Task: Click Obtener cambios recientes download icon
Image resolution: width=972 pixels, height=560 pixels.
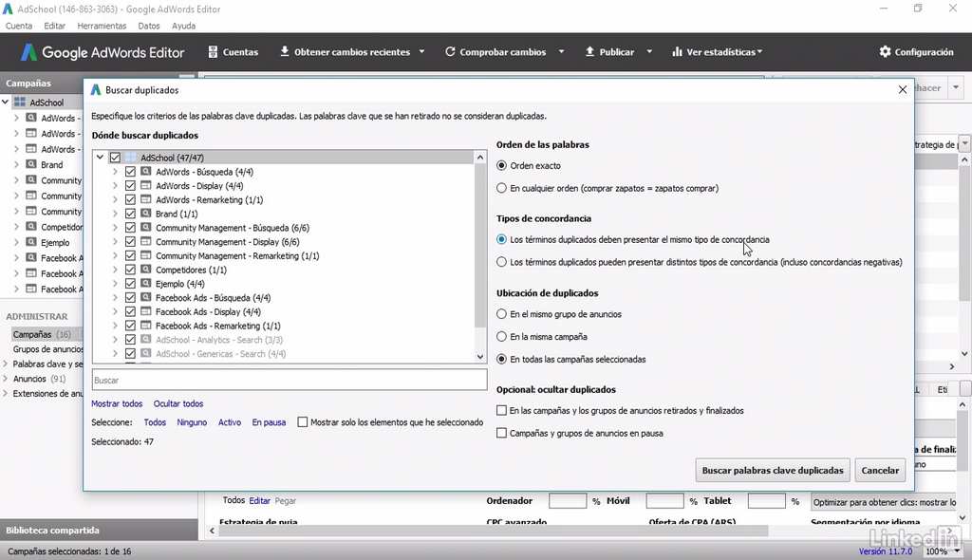Action: point(285,51)
